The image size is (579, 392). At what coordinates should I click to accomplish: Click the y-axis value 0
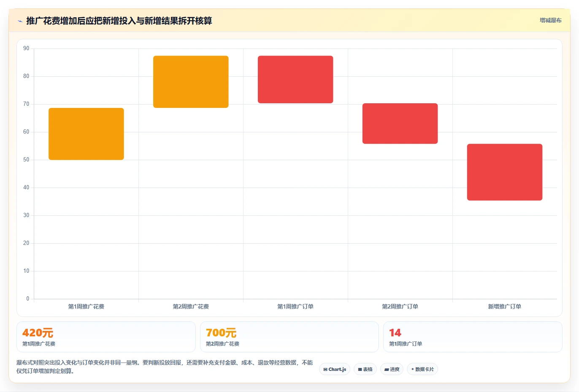tap(28, 299)
